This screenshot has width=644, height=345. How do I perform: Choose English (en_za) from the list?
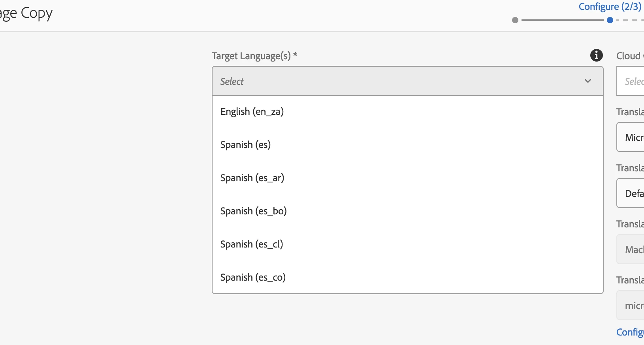[252, 112]
